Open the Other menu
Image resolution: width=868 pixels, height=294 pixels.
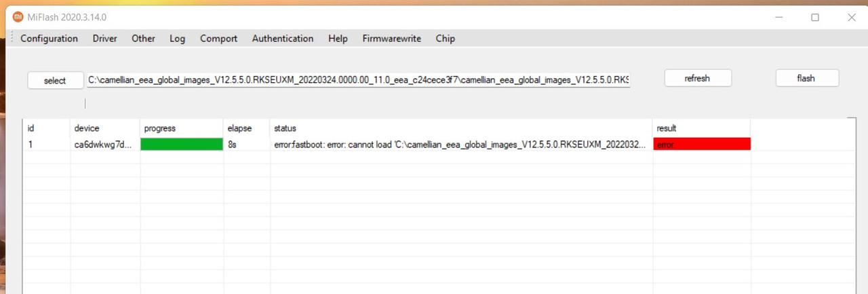coord(143,39)
